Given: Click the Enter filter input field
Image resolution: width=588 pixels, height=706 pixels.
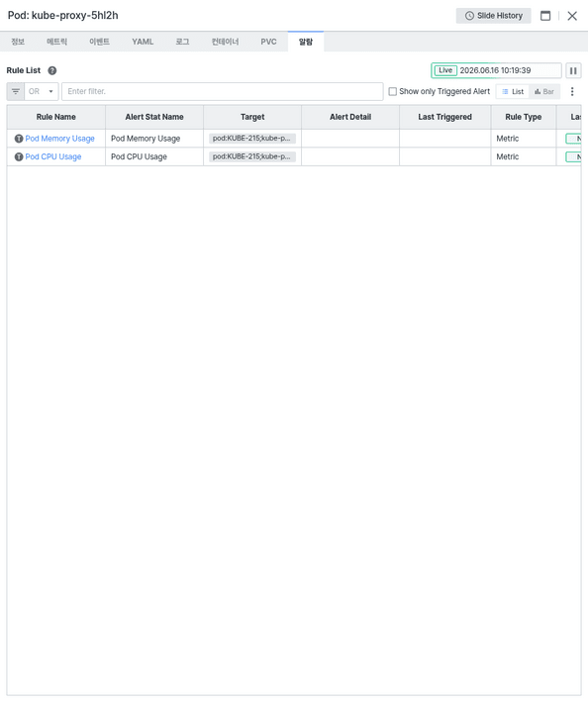Looking at the screenshot, I should 223,91.
